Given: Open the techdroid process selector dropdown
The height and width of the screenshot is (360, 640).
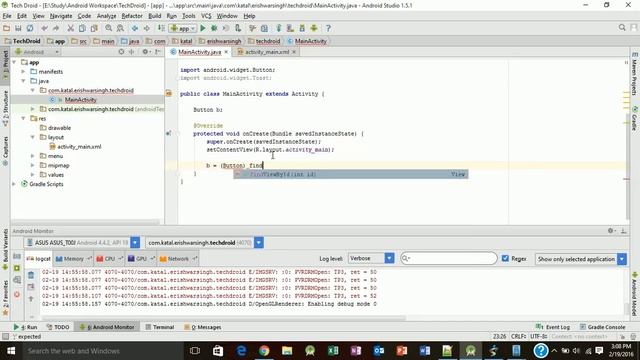Looking at the screenshot, I should 259,242.
